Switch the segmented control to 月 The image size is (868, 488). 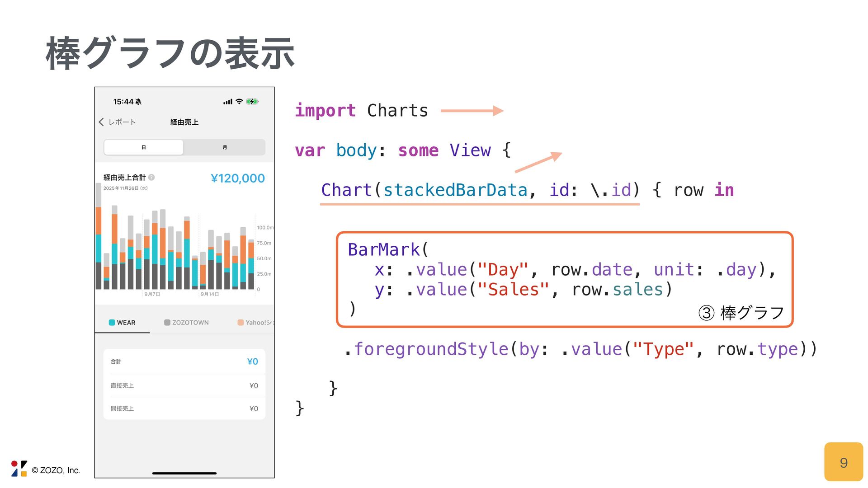click(225, 147)
